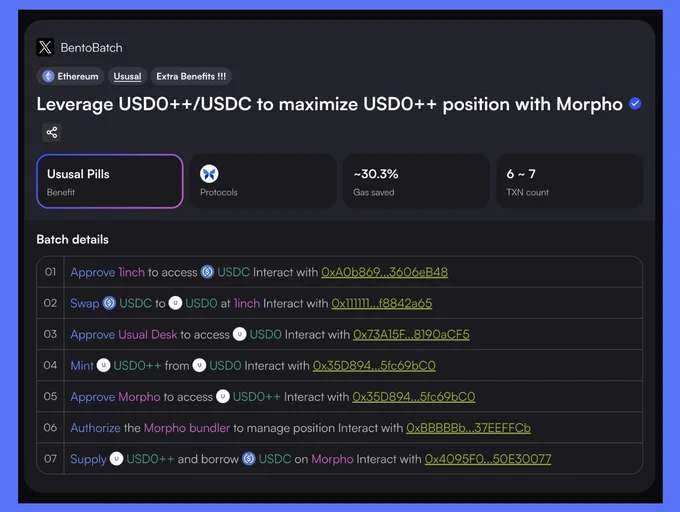Click the Supply action in step 07
This screenshot has height=512, width=680.
click(x=88, y=459)
